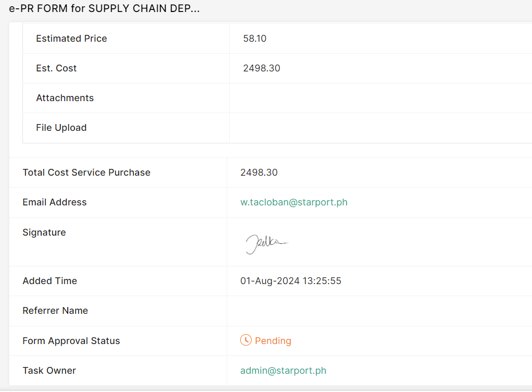Image resolution: width=532 pixels, height=392 pixels.
Task: Click the handwritten signature image
Action: (266, 243)
